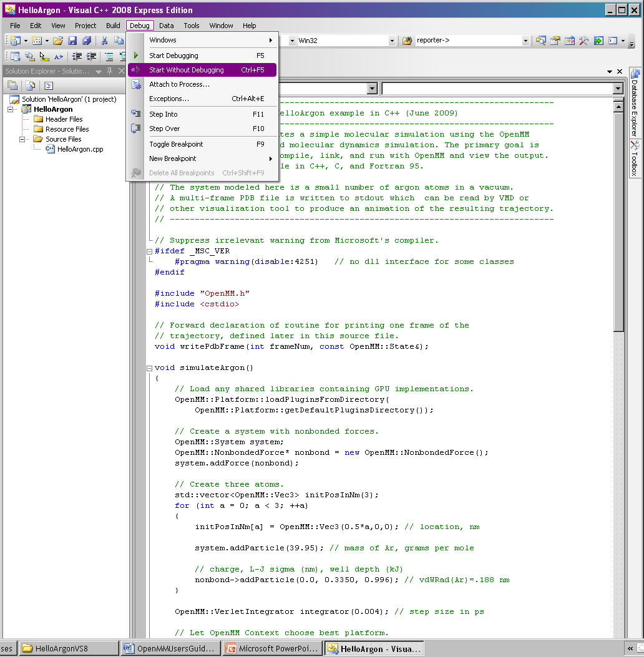The height and width of the screenshot is (657, 644).
Task: Click Solution Explorer Properties icon
Action: point(12,86)
